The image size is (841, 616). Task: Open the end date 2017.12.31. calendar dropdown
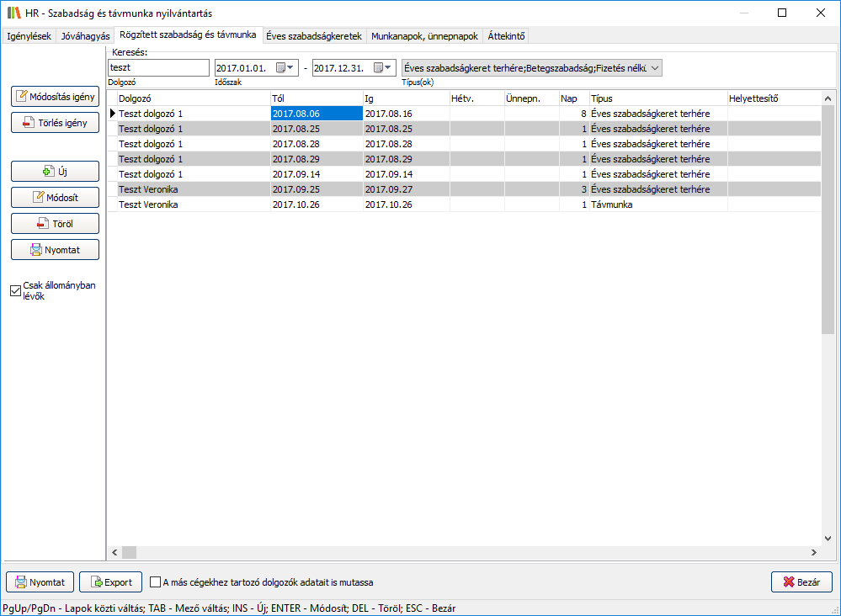(x=384, y=67)
